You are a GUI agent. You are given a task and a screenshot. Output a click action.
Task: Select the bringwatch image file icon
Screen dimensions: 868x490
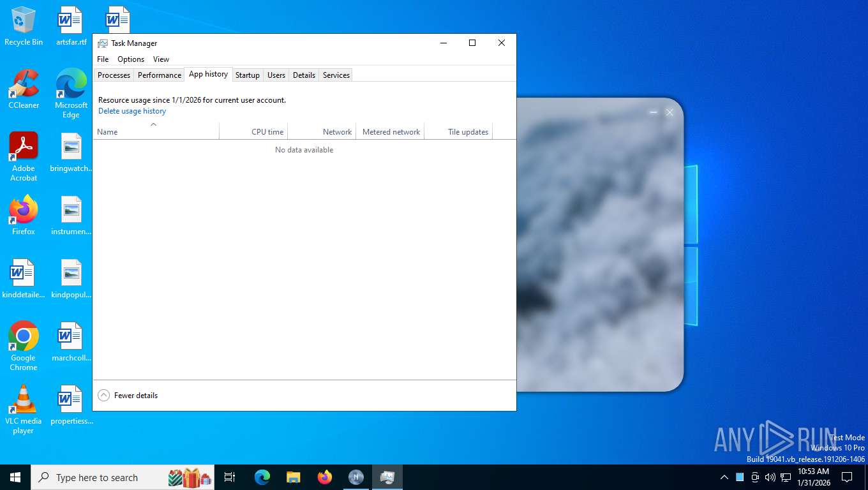click(x=71, y=152)
